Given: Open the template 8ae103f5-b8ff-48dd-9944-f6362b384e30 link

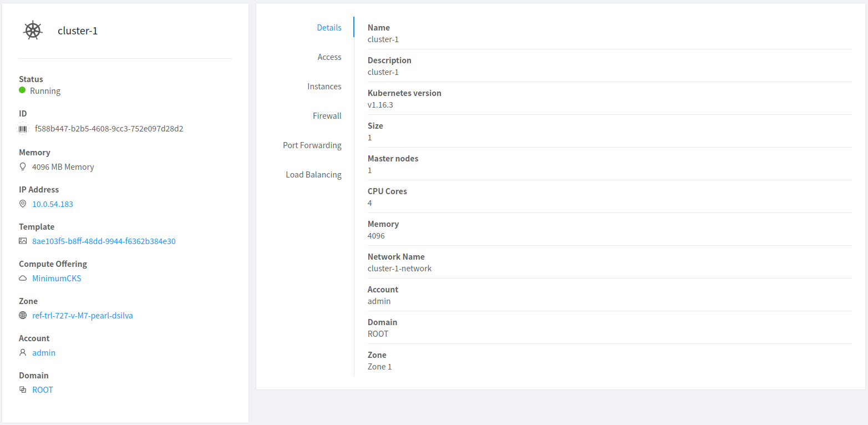Looking at the screenshot, I should (104, 241).
